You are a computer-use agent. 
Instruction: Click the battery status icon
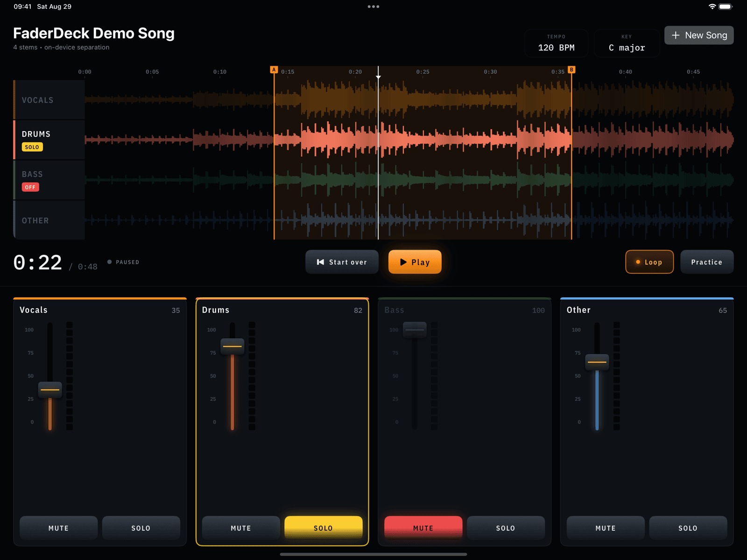point(726,7)
